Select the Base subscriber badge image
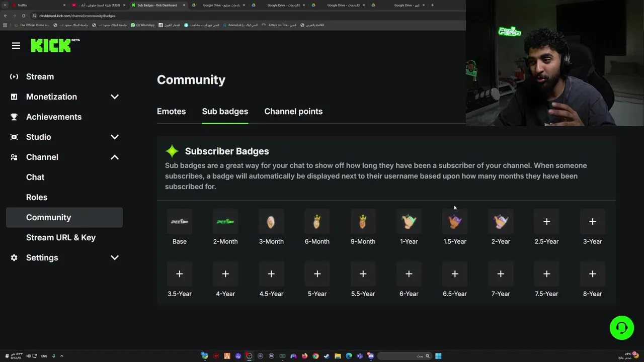This screenshot has height=362, width=644. coord(180,221)
